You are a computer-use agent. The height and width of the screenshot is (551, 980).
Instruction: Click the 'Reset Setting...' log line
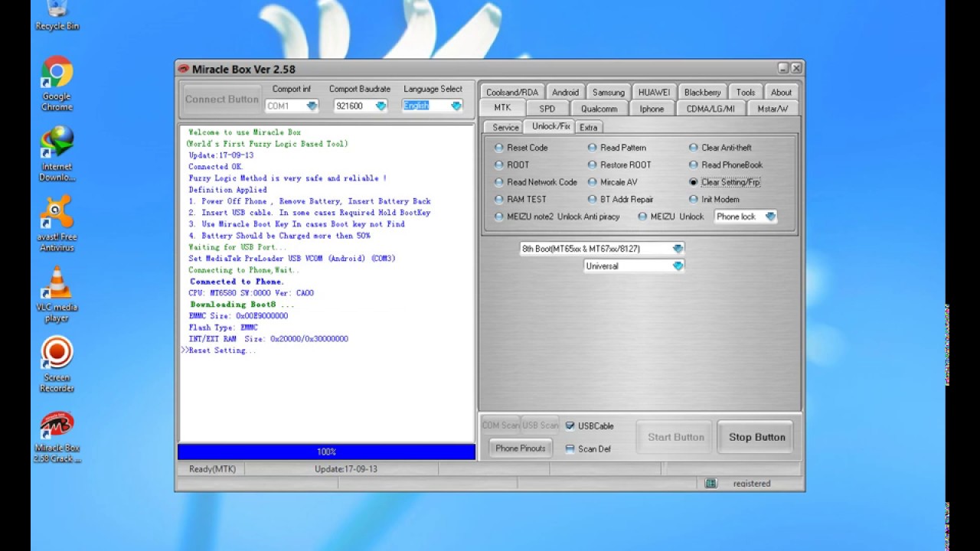click(218, 350)
